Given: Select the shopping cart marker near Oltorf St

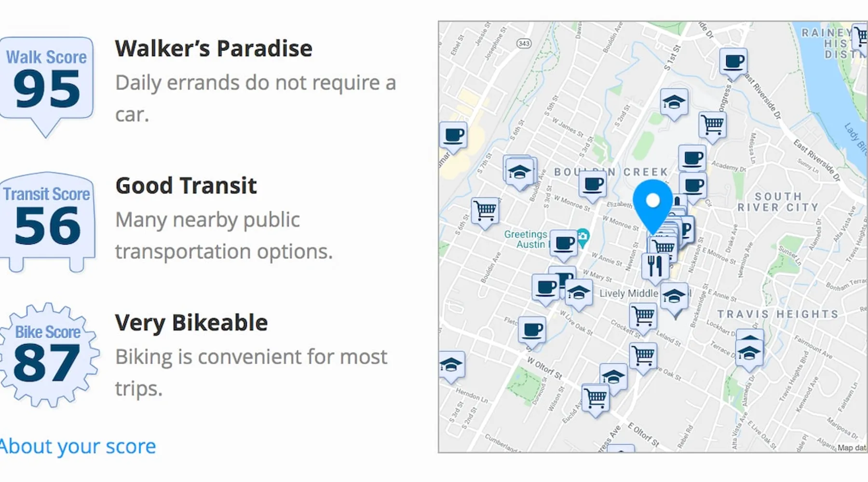Looking at the screenshot, I should 596,397.
